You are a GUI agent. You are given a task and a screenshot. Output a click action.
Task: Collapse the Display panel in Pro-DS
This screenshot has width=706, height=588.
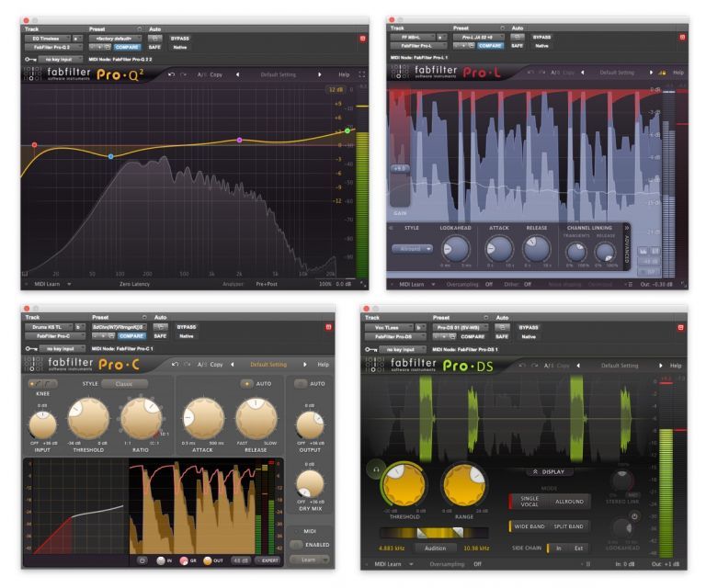click(549, 472)
